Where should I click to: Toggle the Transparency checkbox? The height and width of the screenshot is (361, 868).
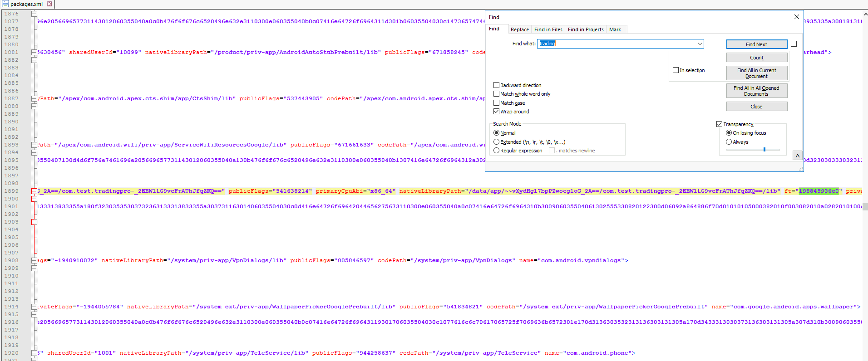[719, 124]
